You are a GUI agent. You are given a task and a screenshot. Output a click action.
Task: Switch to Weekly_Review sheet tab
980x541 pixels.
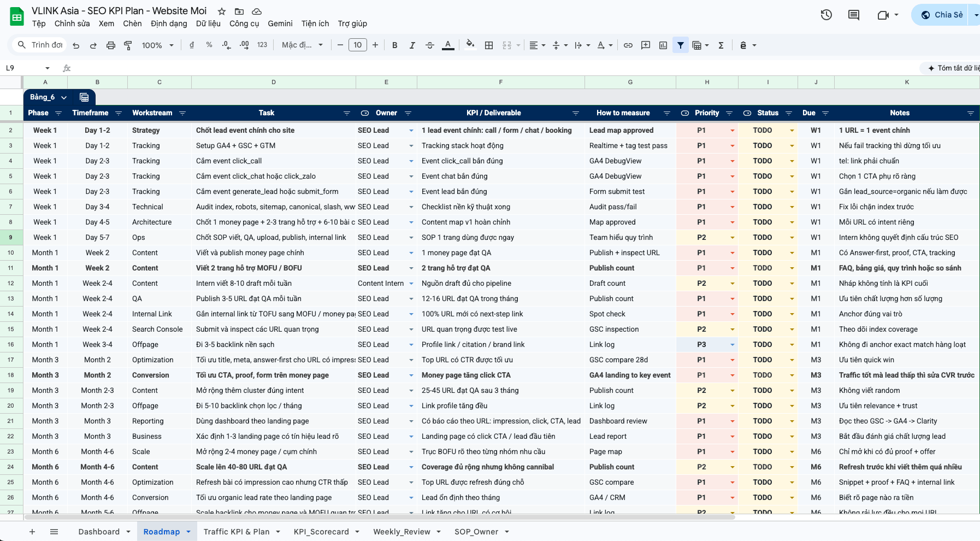(402, 532)
